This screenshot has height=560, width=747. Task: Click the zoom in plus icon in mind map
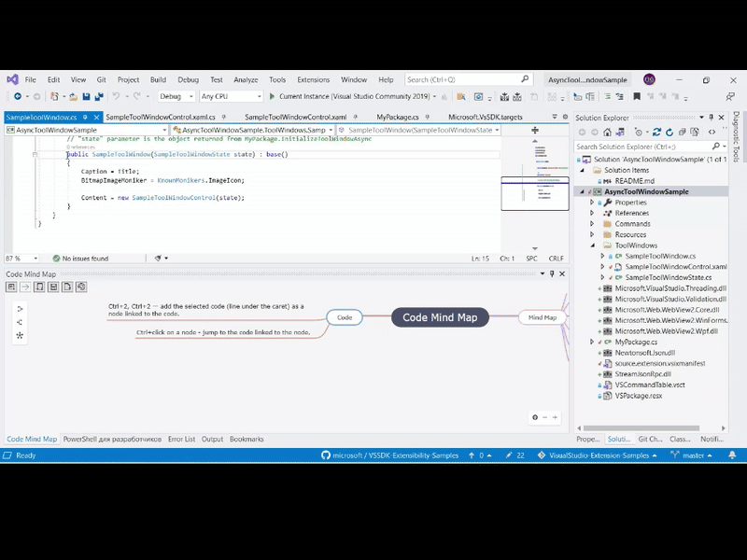555,417
